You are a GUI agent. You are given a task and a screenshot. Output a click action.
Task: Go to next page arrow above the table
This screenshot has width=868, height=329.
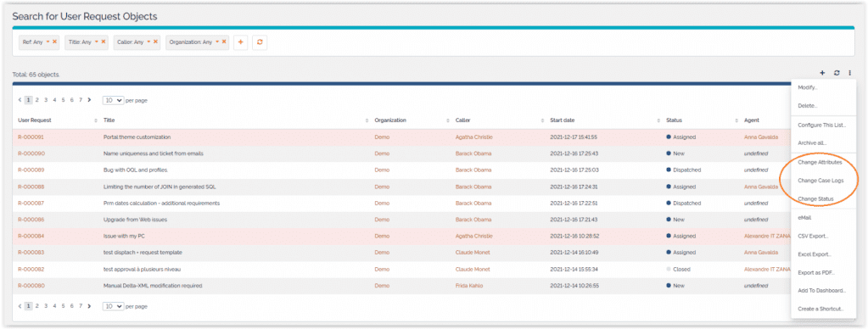coord(90,100)
